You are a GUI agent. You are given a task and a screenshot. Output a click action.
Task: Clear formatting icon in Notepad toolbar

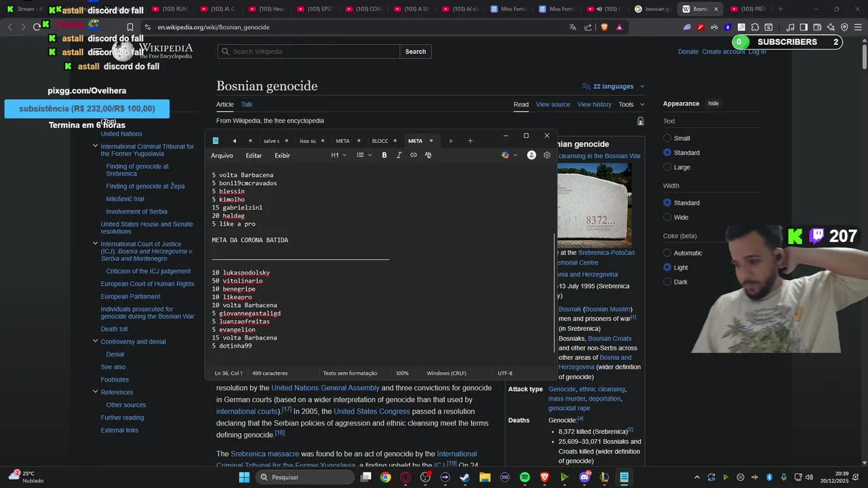coord(428,155)
